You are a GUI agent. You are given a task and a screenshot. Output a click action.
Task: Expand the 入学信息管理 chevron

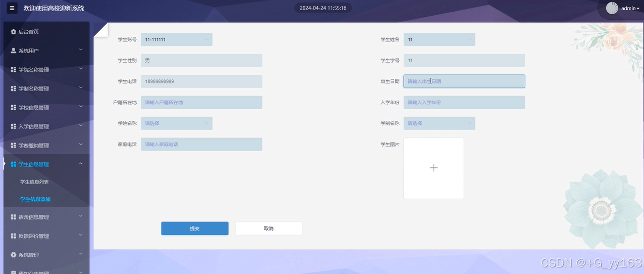pyautogui.click(x=81, y=125)
